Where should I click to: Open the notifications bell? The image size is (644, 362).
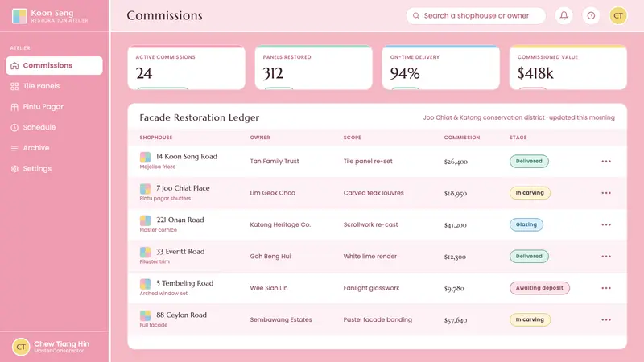point(564,15)
